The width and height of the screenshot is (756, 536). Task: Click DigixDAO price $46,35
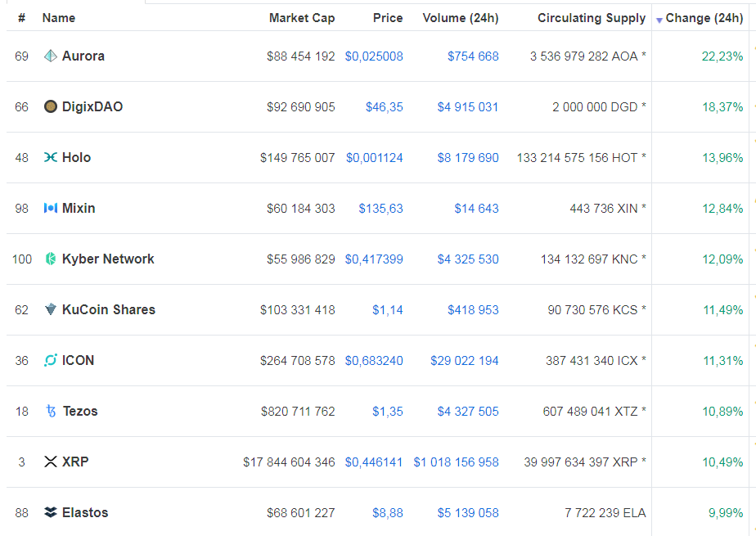385,107
